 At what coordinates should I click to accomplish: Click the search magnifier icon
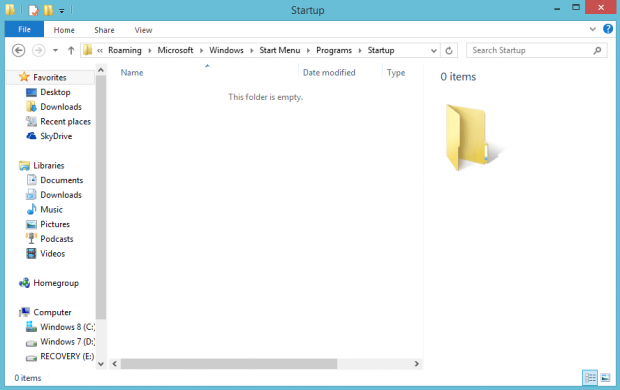point(597,50)
